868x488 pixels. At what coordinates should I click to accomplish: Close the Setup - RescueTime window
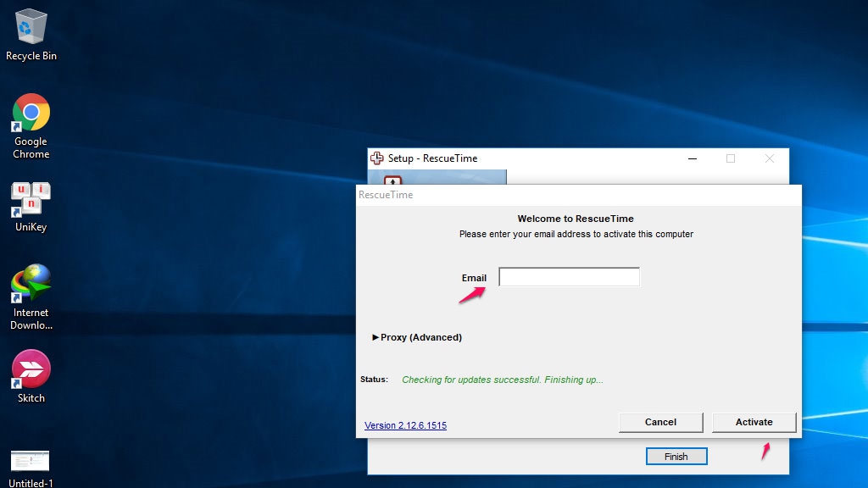770,158
